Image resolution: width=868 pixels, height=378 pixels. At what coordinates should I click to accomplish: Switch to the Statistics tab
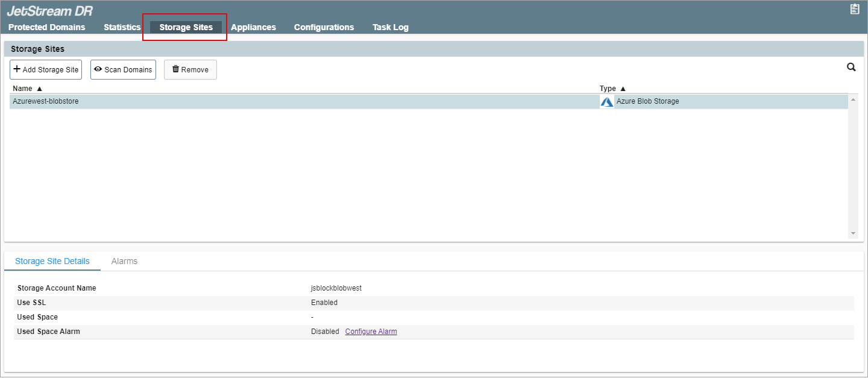coord(122,27)
